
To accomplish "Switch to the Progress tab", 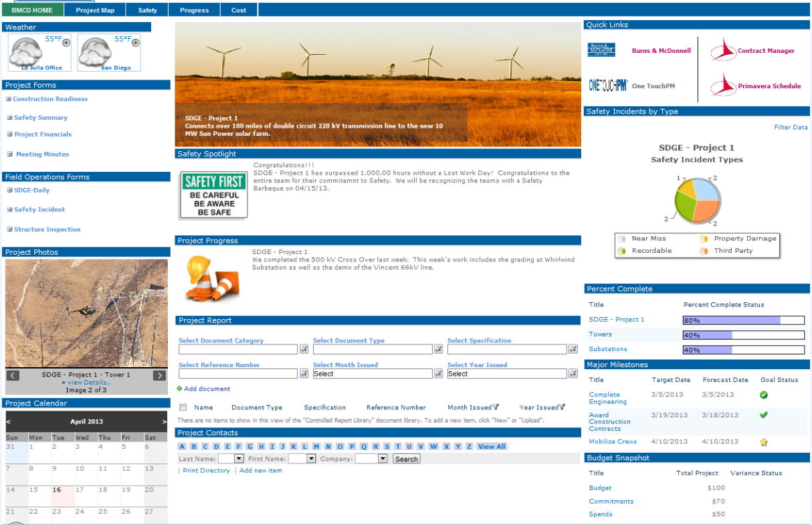I will (x=194, y=9).
